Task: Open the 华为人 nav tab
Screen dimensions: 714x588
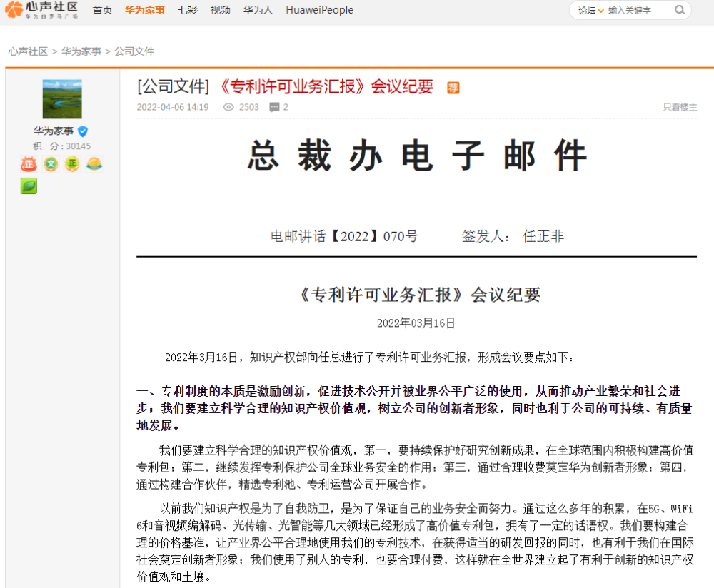Action: (x=258, y=10)
